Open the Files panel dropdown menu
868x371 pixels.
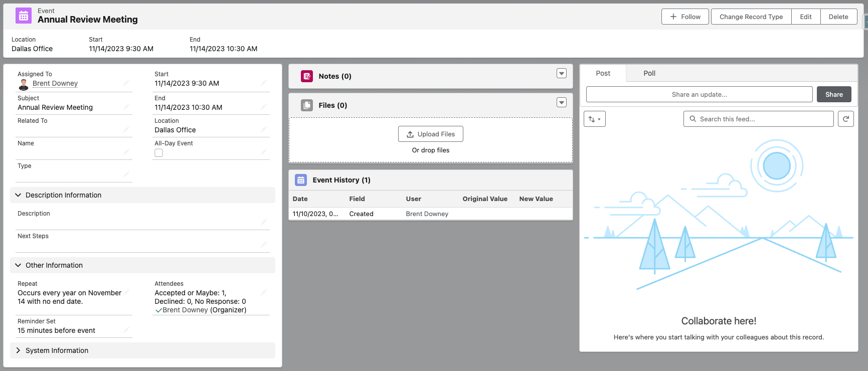(561, 103)
